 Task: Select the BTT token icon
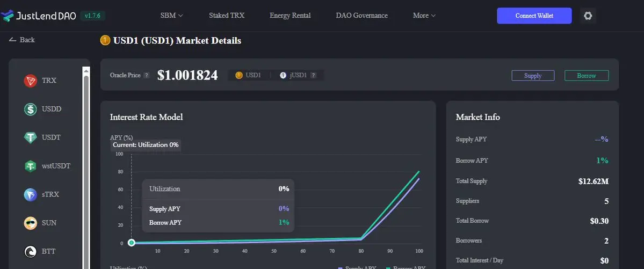coord(31,251)
